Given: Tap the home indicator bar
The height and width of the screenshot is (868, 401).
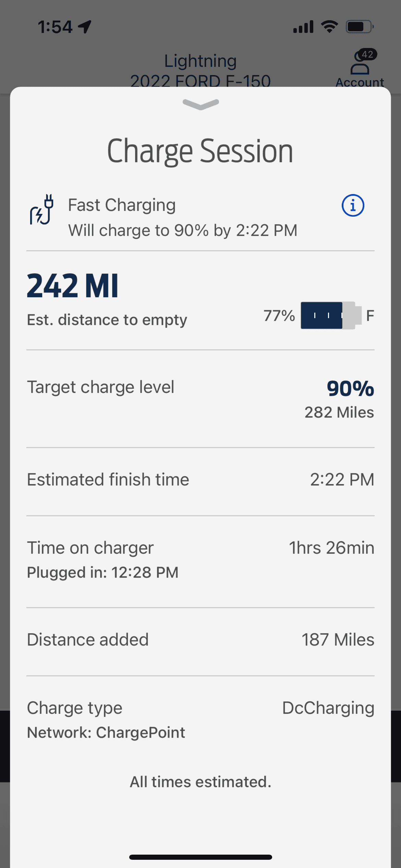Looking at the screenshot, I should (200, 857).
